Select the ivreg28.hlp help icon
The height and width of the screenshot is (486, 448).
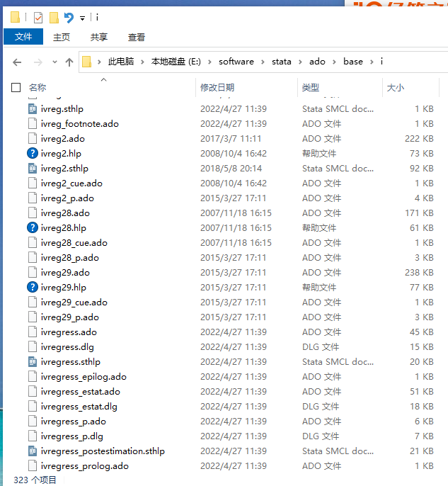[x=33, y=228]
